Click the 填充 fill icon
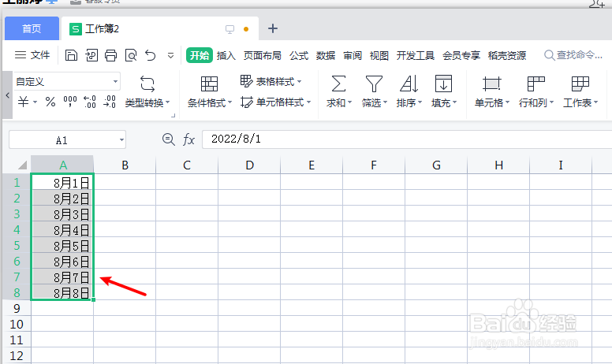612x364 pixels. (443, 84)
